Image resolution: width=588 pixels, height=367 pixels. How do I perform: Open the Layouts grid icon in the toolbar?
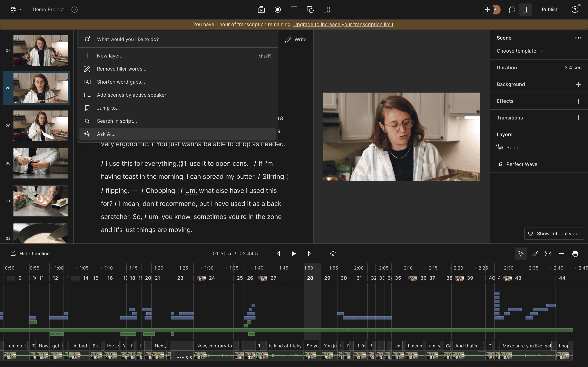[x=326, y=9]
